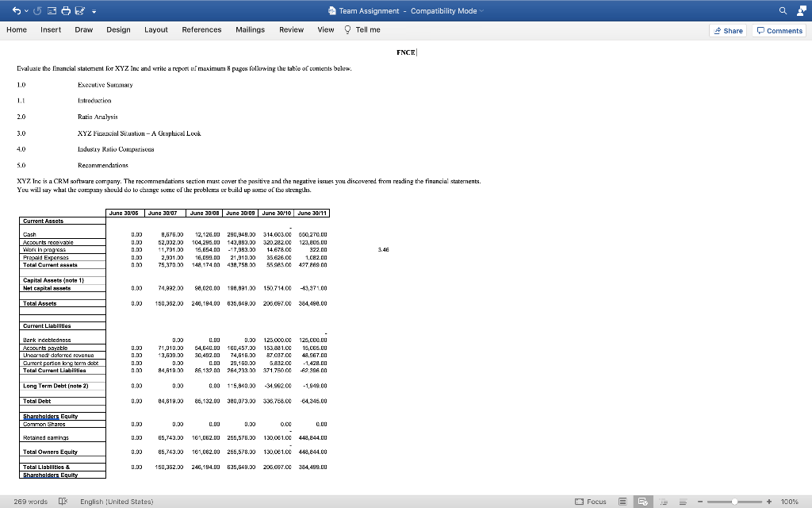This screenshot has height=508, width=812.
Task: Open the View tab
Action: tap(326, 29)
